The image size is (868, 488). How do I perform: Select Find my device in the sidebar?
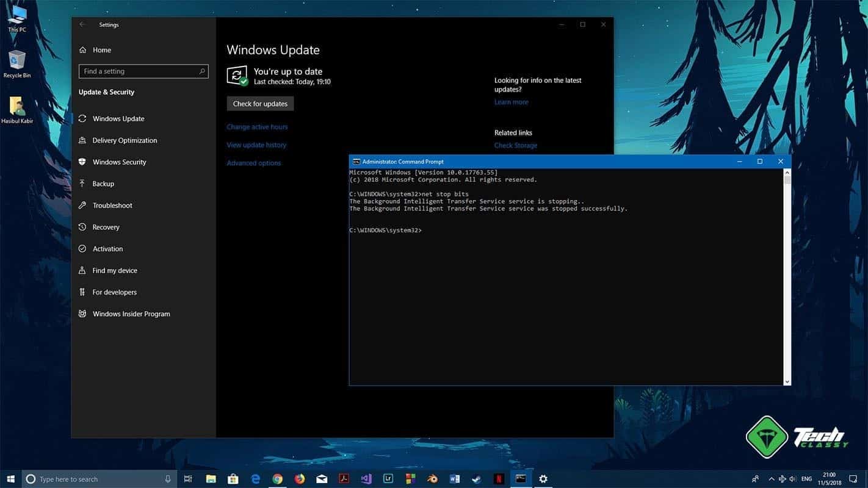(115, 270)
